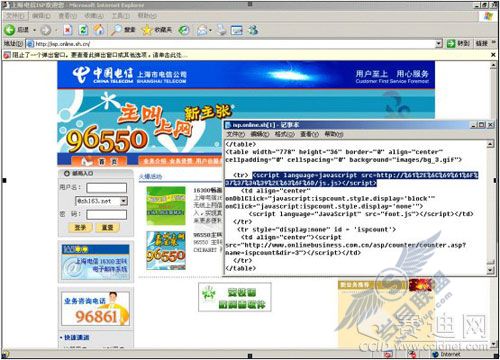Screen dimensions: 500x360
Task: Expand the address bar dropdown arrow
Action: [438, 44]
